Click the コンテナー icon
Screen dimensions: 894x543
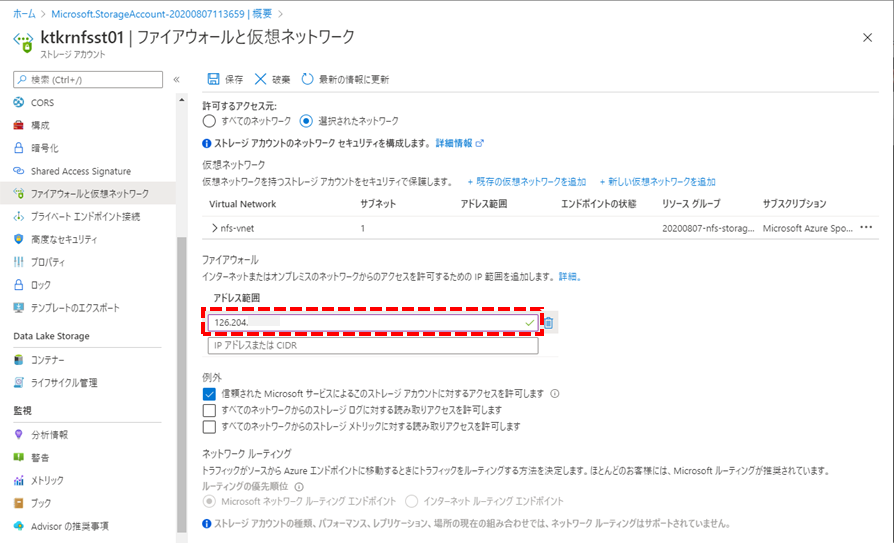pyautogui.click(x=19, y=360)
